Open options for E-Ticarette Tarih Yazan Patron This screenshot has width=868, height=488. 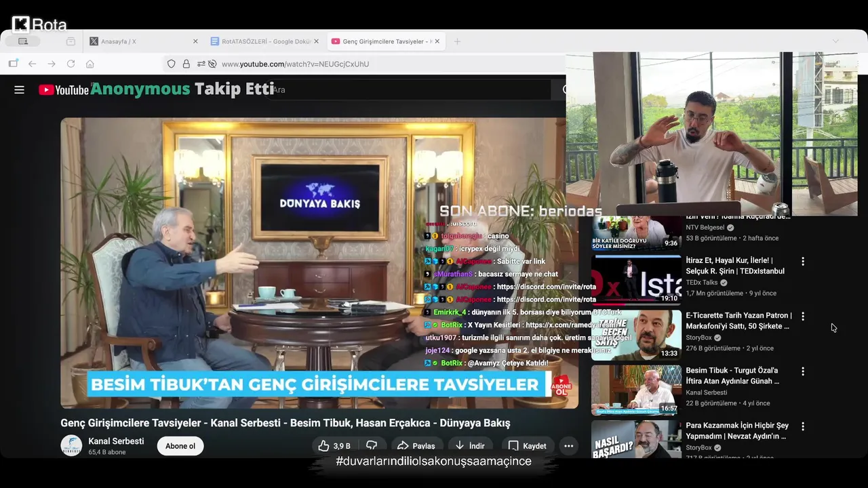click(803, 317)
